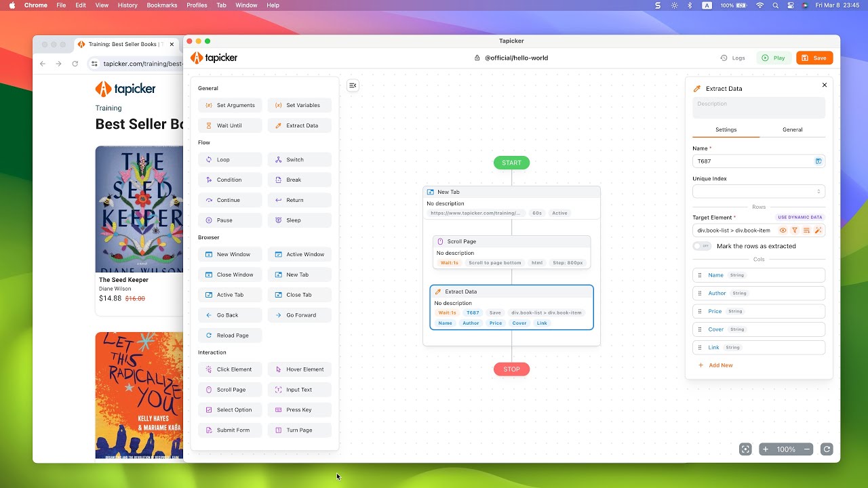Use the magic wand element picker
Screen dimensions: 868x488
click(x=818, y=230)
